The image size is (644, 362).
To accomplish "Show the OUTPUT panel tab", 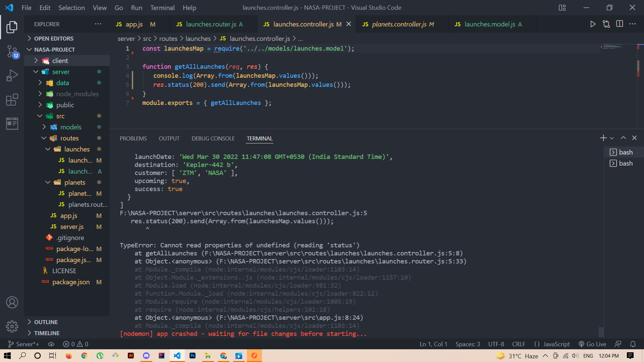I will click(169, 138).
